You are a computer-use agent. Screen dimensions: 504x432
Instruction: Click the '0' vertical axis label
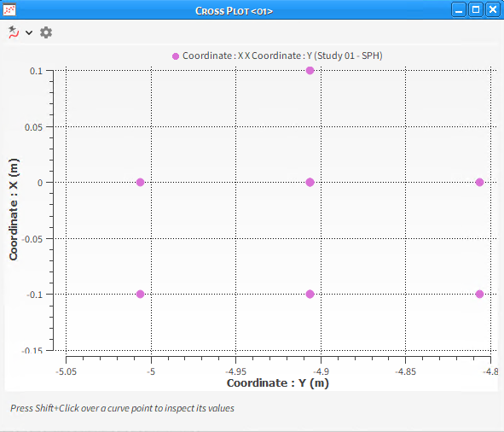pos(40,183)
